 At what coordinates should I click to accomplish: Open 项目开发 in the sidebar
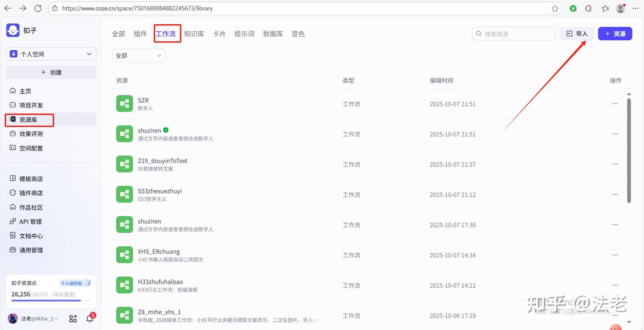pos(51,105)
